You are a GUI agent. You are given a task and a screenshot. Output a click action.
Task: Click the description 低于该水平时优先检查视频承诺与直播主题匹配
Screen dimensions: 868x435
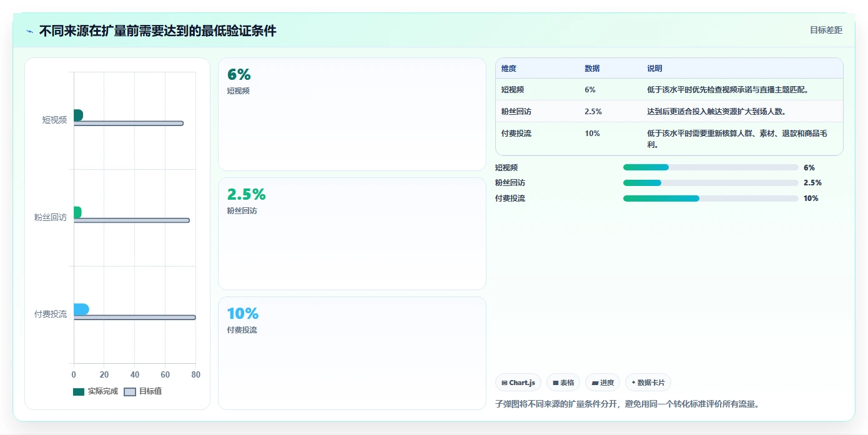pos(728,90)
